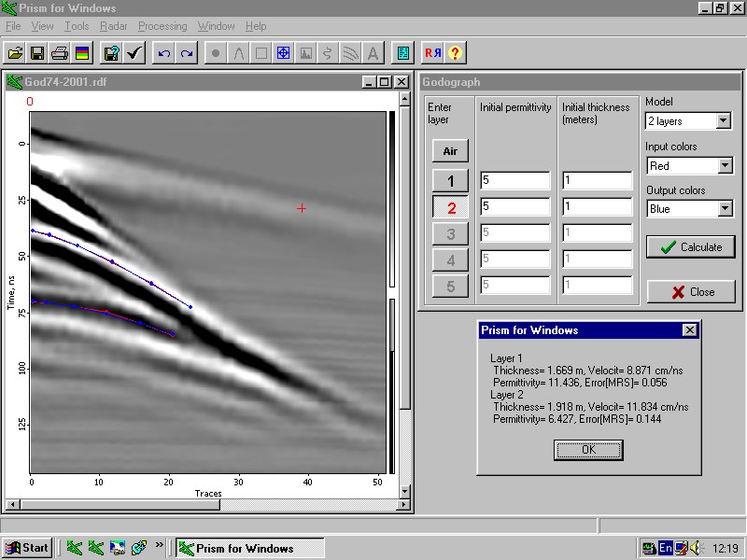Open the color palette toolbar icon
The width and height of the screenshot is (747, 560).
click(x=82, y=53)
